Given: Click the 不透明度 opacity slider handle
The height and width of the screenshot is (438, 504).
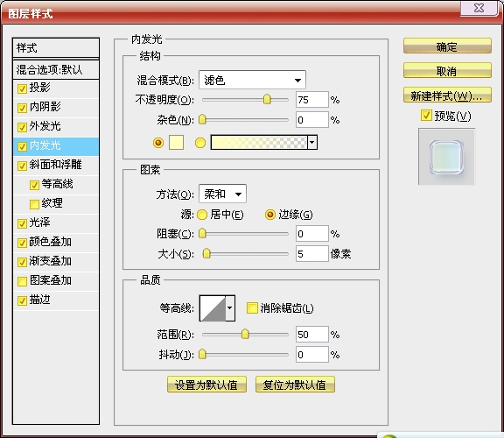Looking at the screenshot, I should coord(267,100).
